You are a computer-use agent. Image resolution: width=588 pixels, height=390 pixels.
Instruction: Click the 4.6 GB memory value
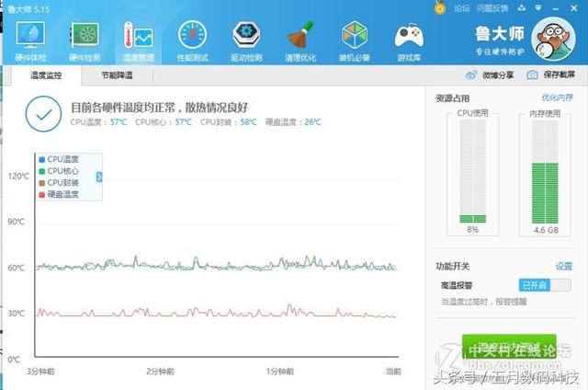[x=546, y=230]
